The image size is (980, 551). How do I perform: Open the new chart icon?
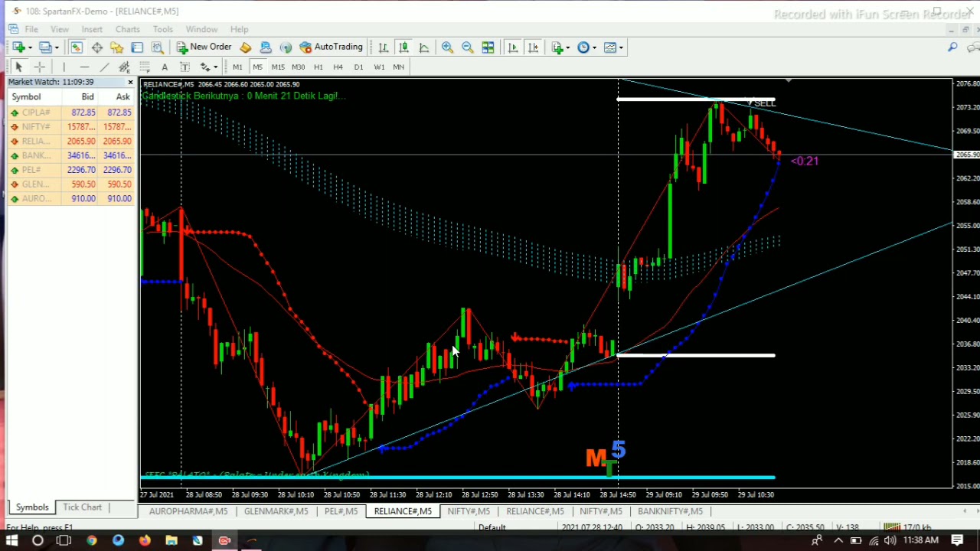point(18,47)
